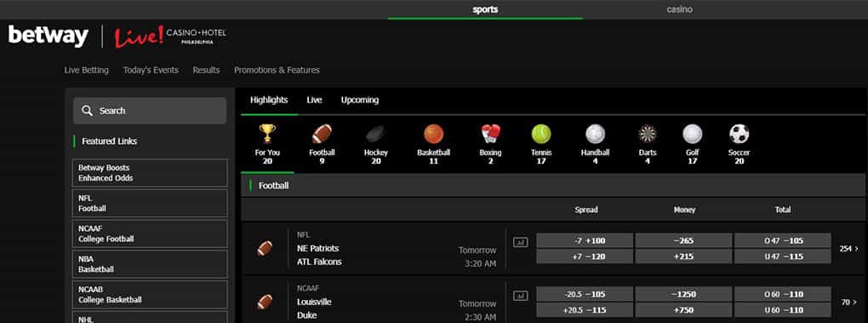Click football icon beside Louisville vs Duke
Screen dimensions: 868x323
tap(265, 302)
